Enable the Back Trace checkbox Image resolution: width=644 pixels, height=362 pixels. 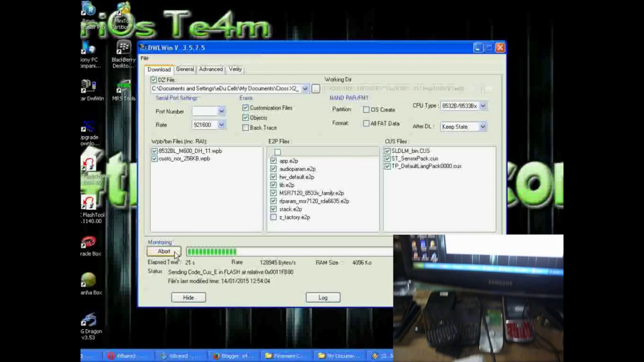point(246,128)
